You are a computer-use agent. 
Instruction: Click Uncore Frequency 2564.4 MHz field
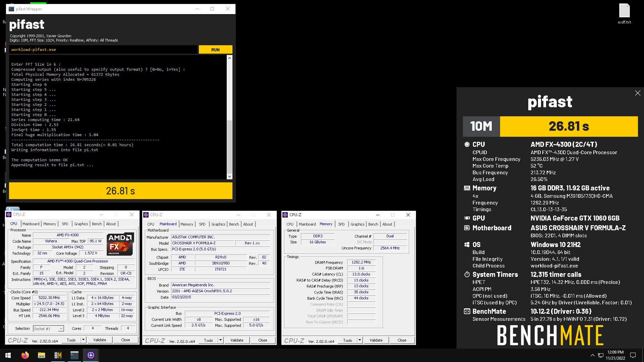(390, 248)
